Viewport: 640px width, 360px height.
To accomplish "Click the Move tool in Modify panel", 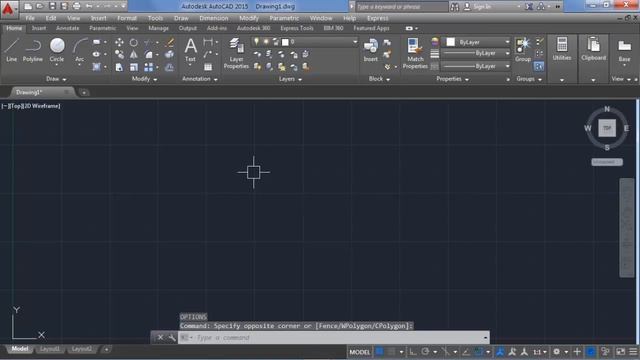I will (119, 42).
